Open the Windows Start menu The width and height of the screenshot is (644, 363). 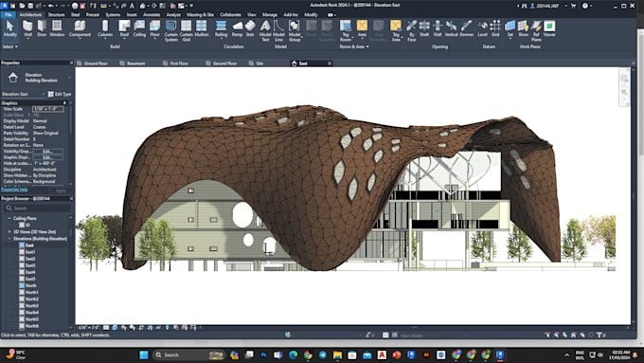click(144, 354)
